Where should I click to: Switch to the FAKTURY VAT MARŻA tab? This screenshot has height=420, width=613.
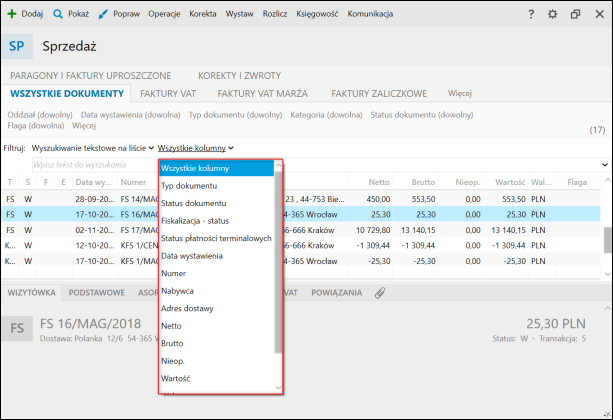262,94
